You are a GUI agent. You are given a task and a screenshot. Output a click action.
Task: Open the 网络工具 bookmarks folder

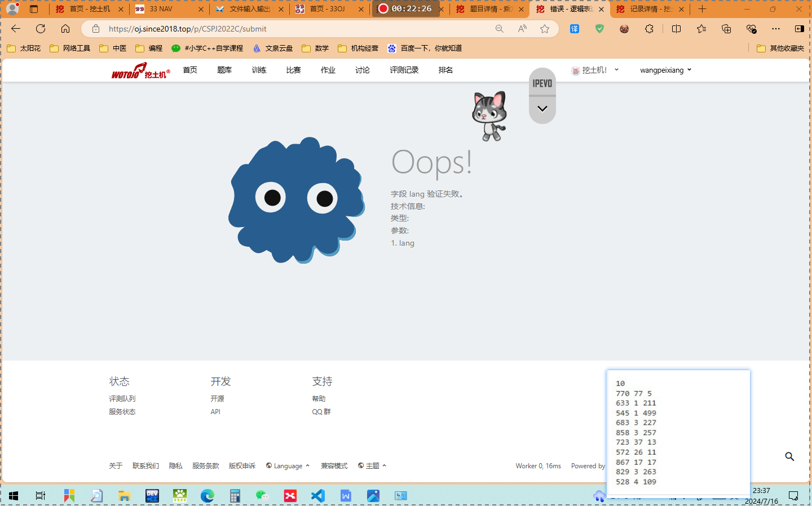[70, 48]
